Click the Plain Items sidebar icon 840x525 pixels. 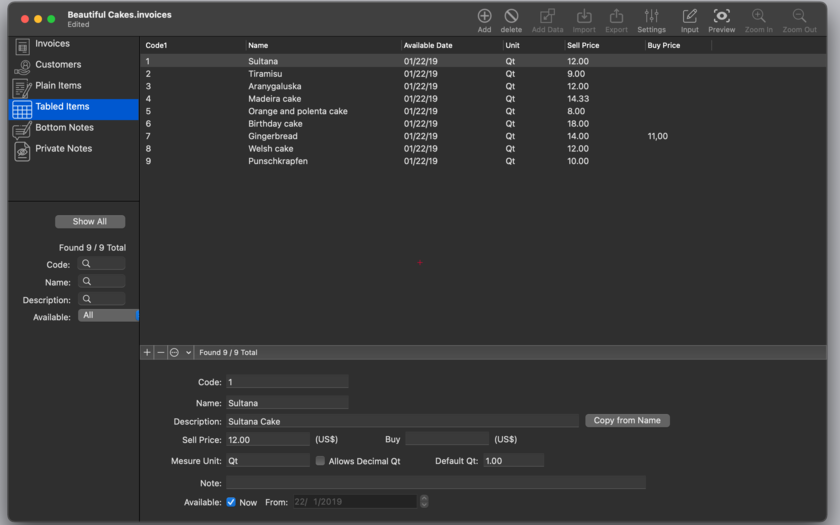pos(22,88)
